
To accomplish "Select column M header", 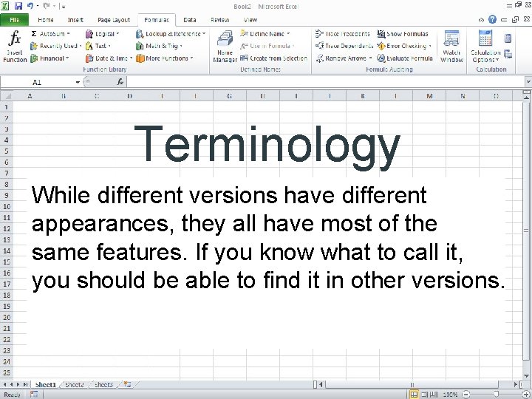I will [429, 96].
